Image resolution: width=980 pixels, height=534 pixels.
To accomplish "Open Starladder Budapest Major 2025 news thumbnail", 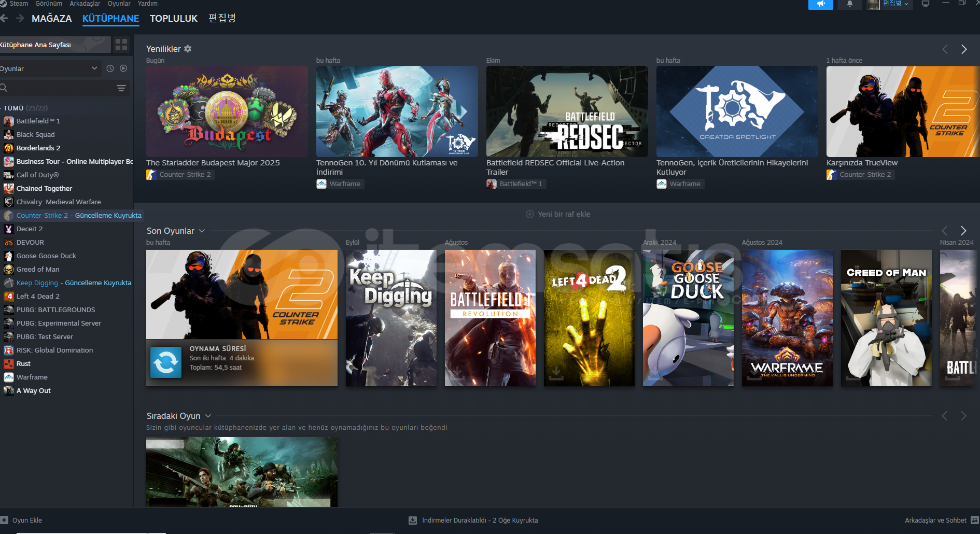I will click(227, 111).
